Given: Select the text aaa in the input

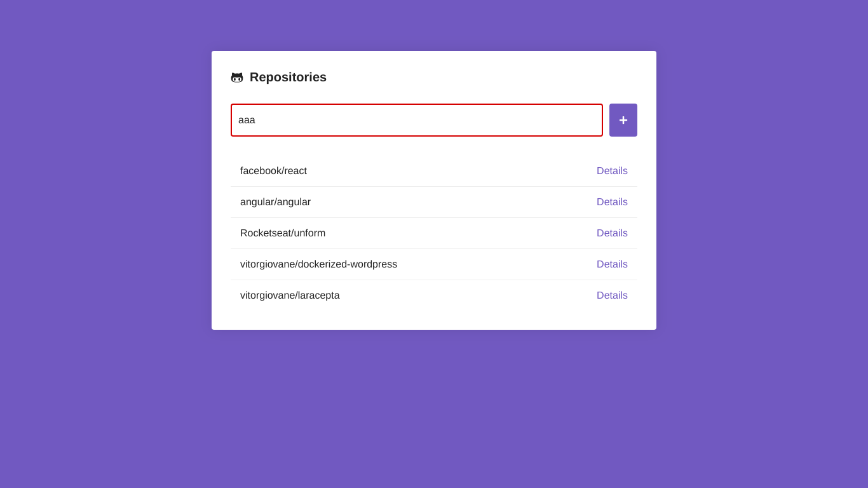Looking at the screenshot, I should [x=247, y=119].
